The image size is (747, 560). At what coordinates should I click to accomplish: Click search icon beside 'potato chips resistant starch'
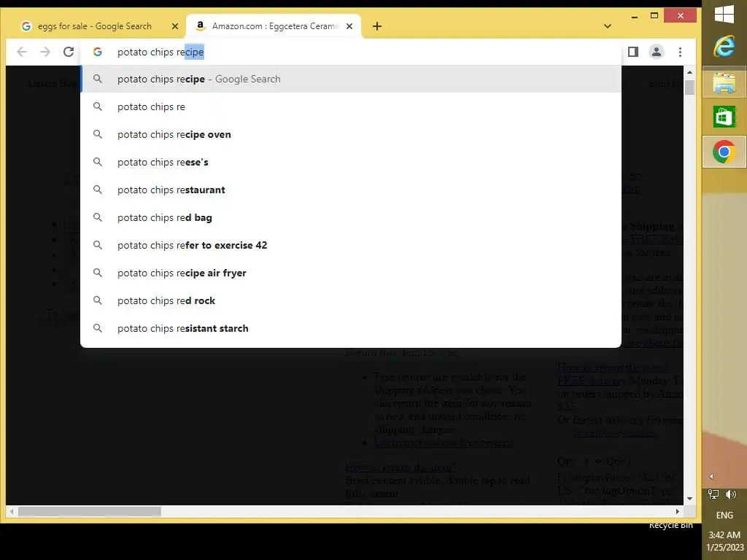click(x=98, y=328)
